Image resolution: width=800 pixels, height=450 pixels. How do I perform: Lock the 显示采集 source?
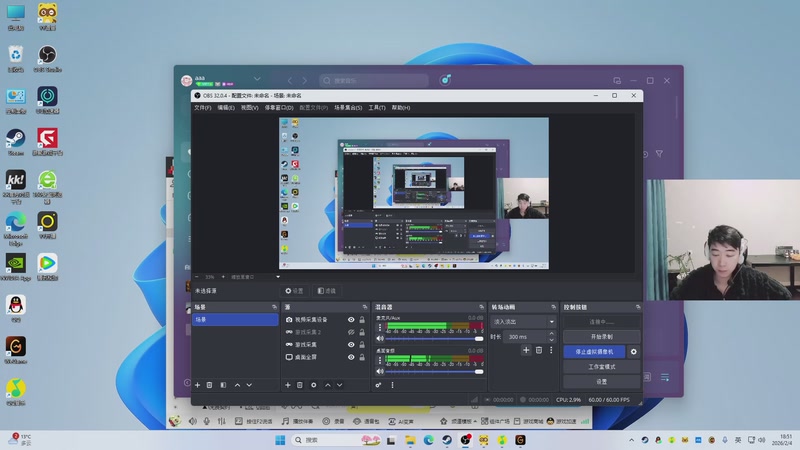tap(362, 344)
